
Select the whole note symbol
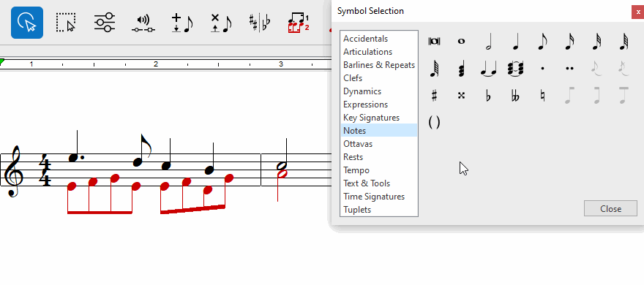[461, 41]
